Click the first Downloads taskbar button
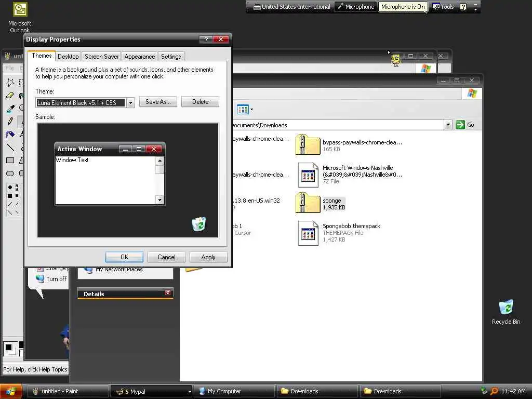The height and width of the screenshot is (399, 532). [x=317, y=392]
